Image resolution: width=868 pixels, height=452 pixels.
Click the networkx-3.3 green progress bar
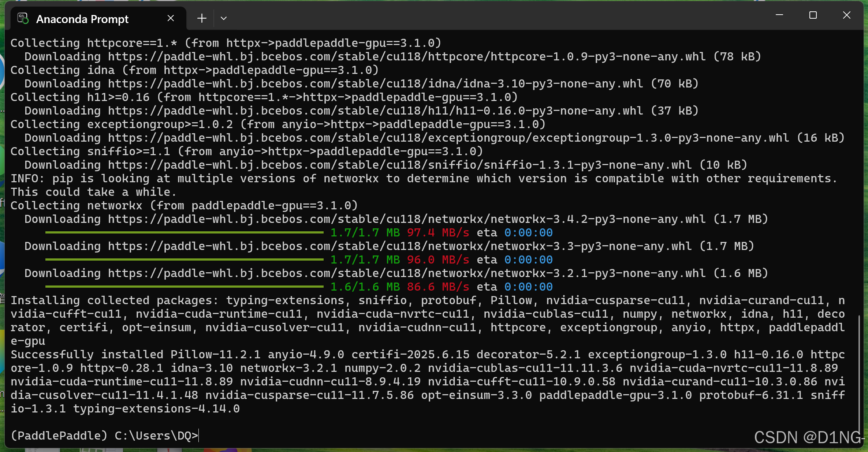tap(183, 259)
